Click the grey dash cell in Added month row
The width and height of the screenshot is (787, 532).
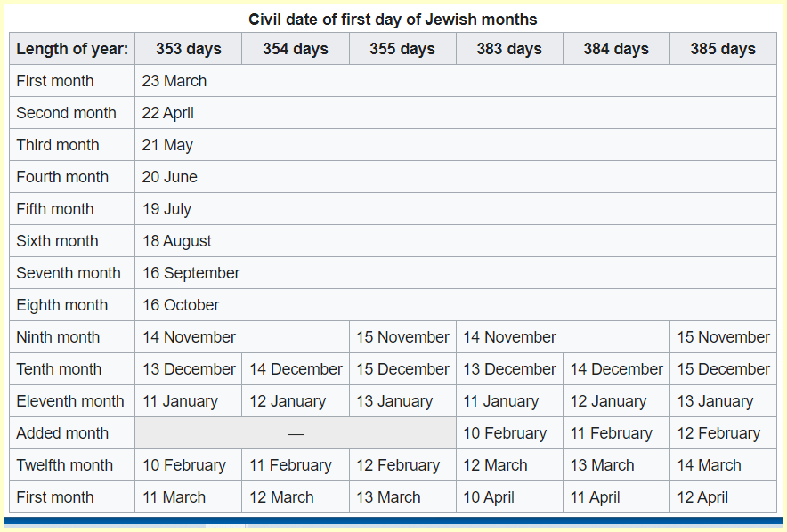295,433
